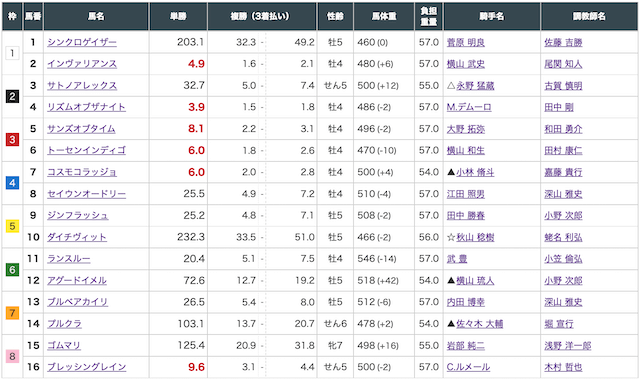Open jockey M.デムーロ profile

click(469, 107)
